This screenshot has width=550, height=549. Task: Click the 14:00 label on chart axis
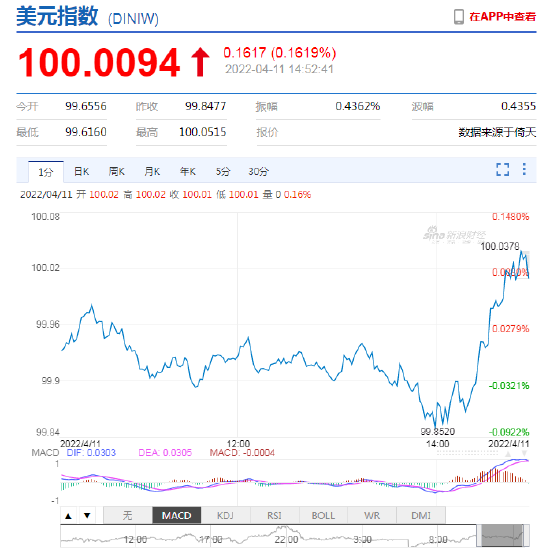pyautogui.click(x=437, y=443)
